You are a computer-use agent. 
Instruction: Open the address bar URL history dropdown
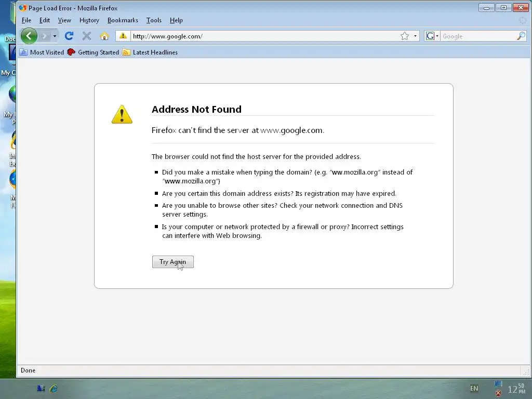pyautogui.click(x=415, y=36)
